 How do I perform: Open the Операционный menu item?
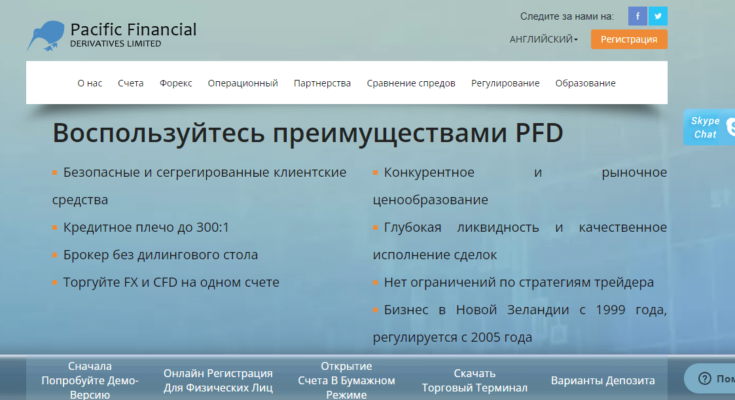(243, 83)
